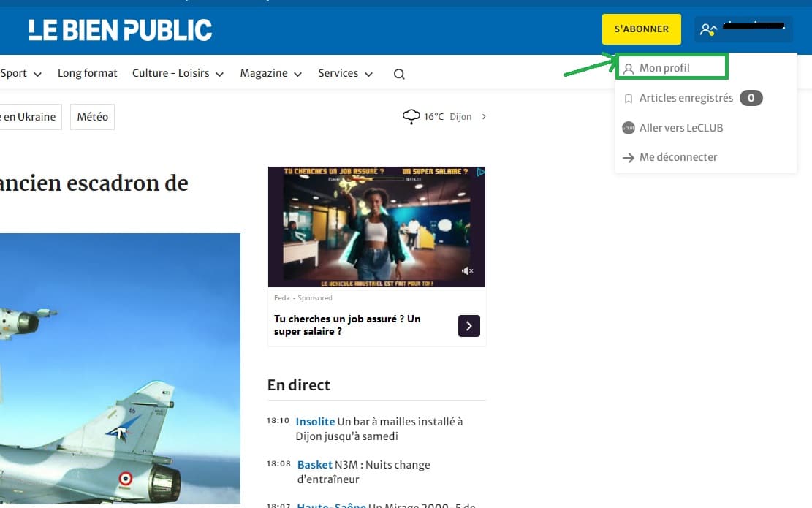812x508 pixels.
Task: Click the user account icon in header
Action: click(708, 29)
